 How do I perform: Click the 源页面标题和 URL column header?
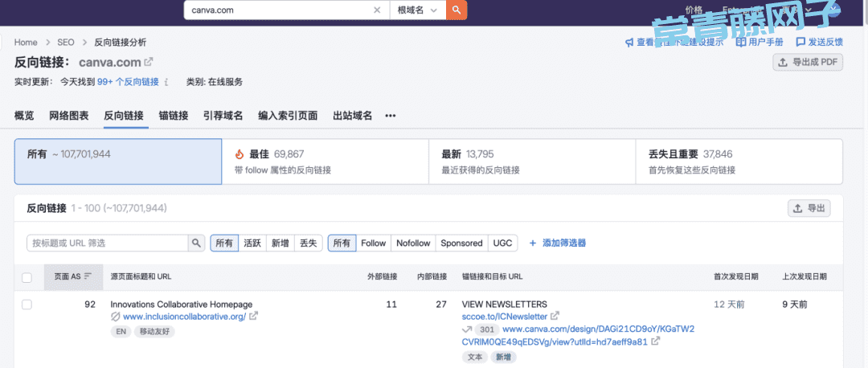[141, 276]
